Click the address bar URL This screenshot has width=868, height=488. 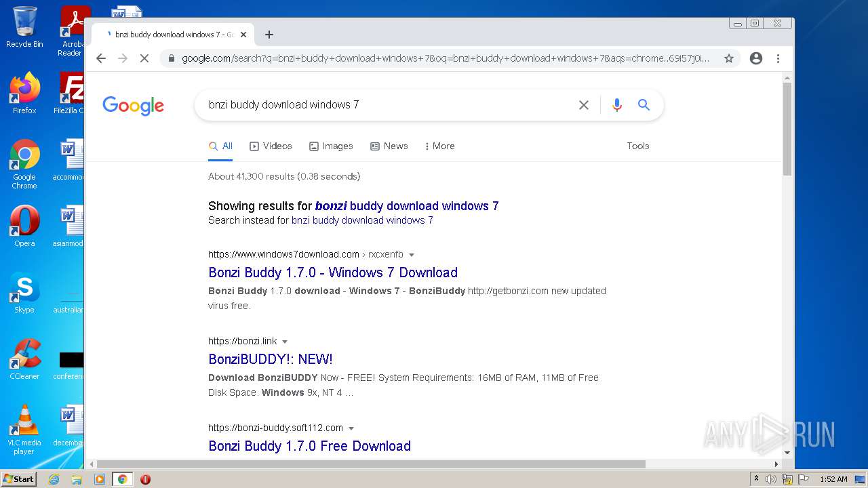coord(446,58)
